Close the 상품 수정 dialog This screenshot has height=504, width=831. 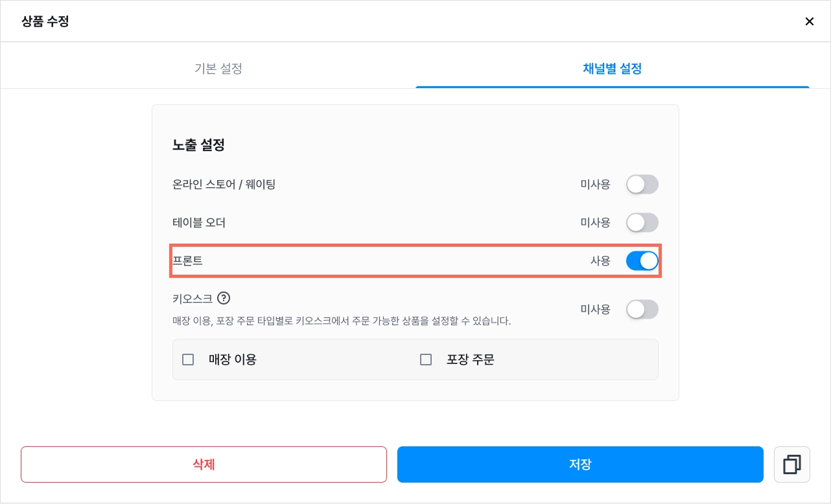coord(809,21)
